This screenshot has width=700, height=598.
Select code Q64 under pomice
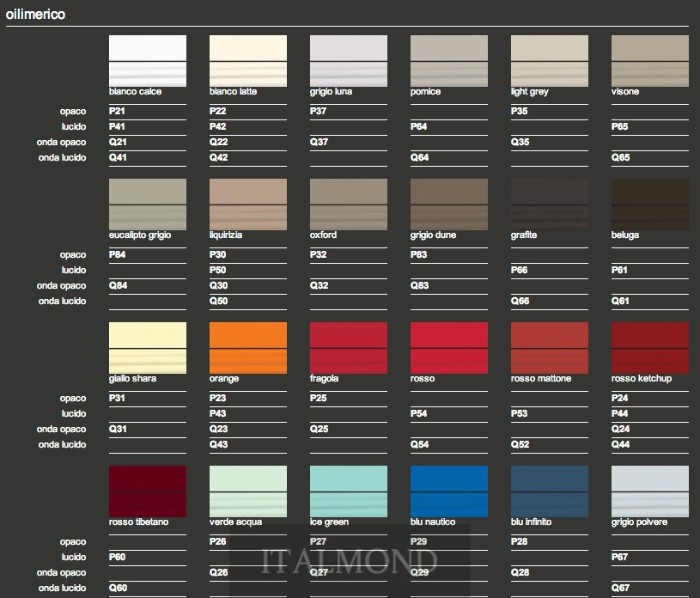pos(420,157)
